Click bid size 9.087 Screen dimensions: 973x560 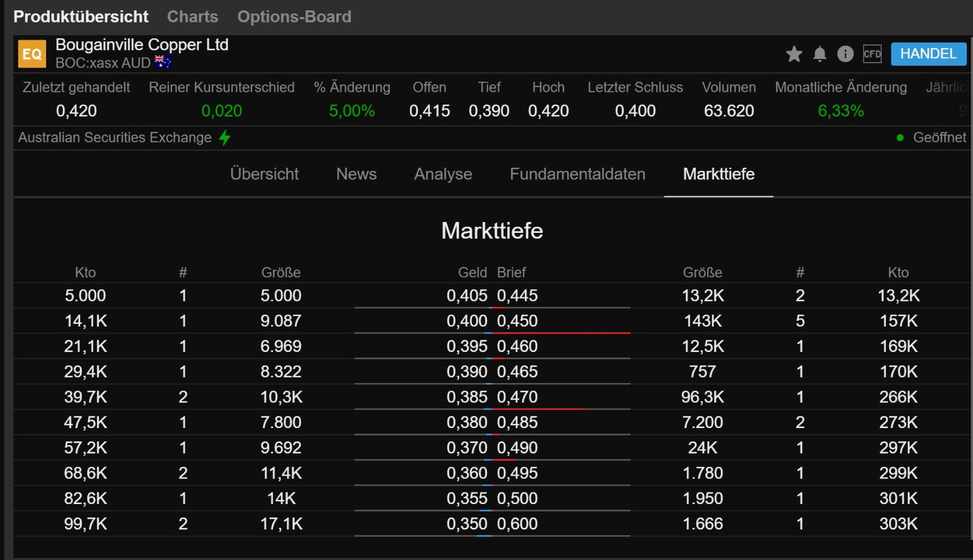pos(281,321)
